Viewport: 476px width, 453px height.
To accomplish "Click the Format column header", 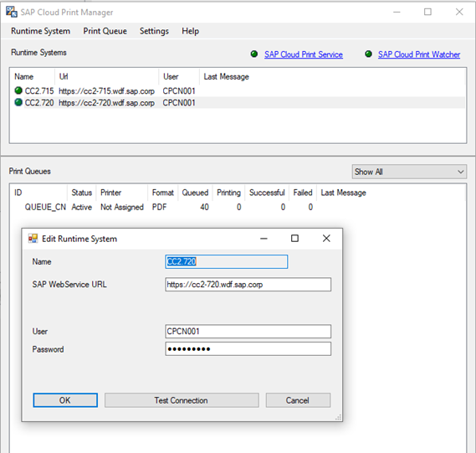I will tap(163, 193).
